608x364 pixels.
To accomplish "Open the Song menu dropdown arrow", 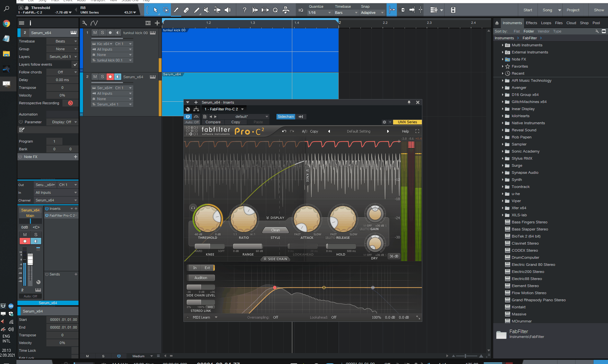I will tap(559, 10).
